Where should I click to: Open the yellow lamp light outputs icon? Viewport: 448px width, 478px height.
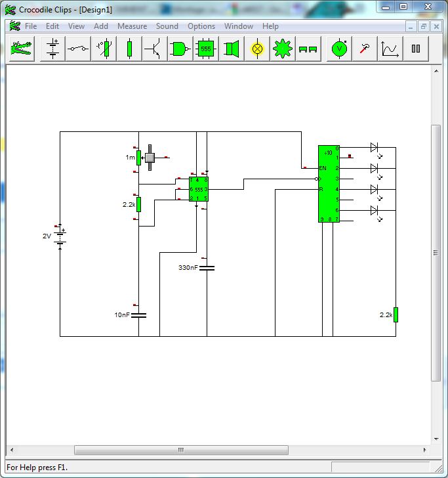(x=257, y=49)
